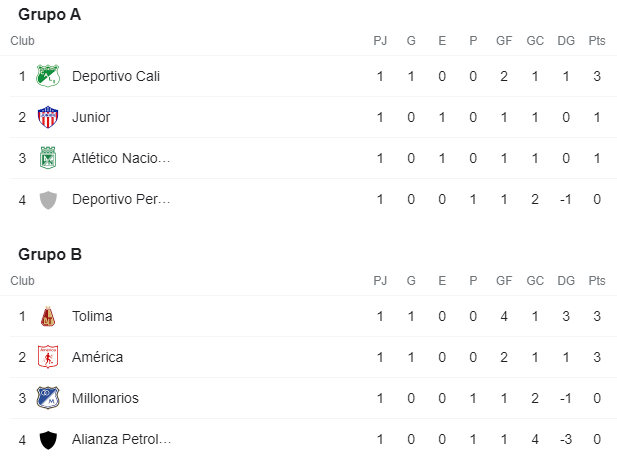617x465 pixels.
Task: Click the black shield for Alianza Petrolera
Action: click(x=48, y=440)
